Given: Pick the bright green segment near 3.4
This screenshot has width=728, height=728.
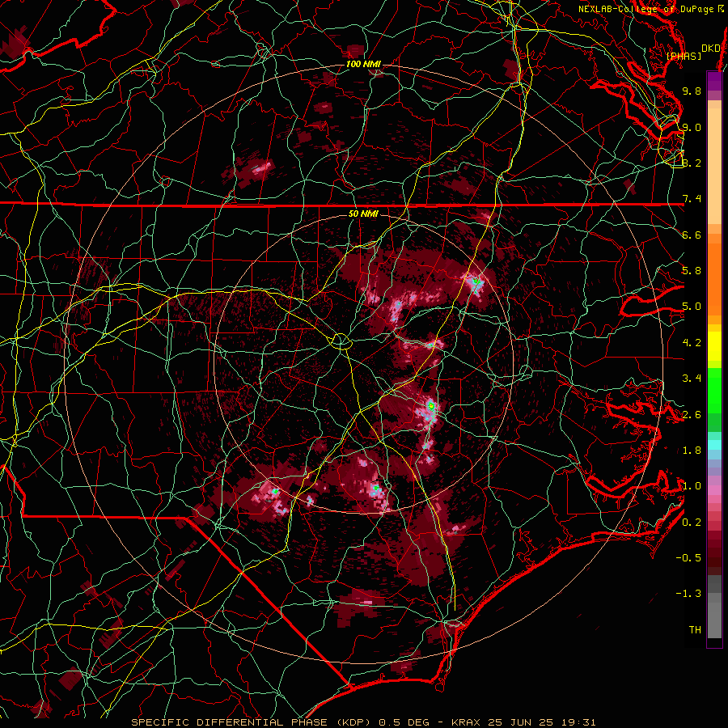Looking at the screenshot, I should (714, 390).
